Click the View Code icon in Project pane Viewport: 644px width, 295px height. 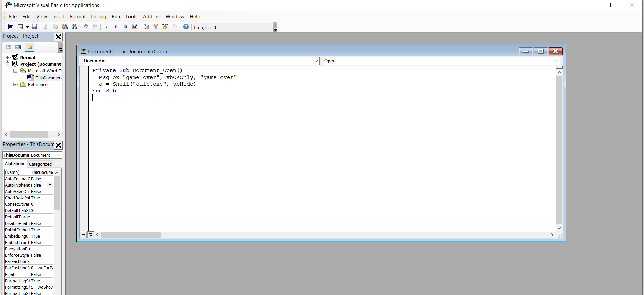point(9,47)
